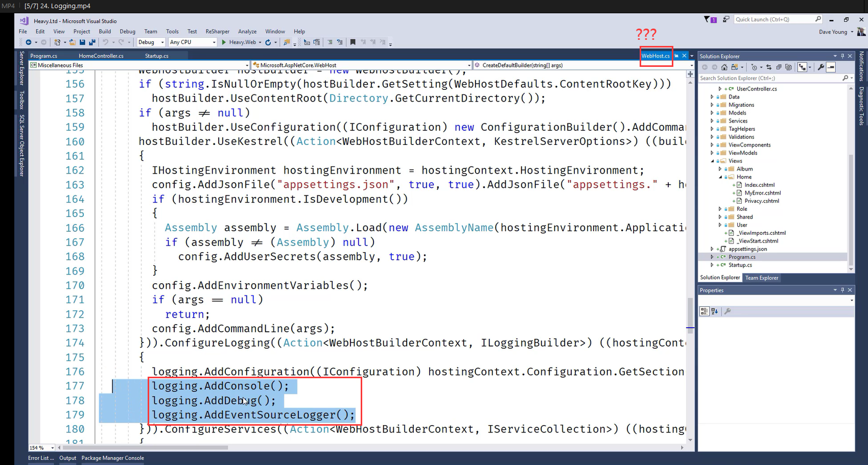Toggle a bookmark with the bookmark icon
This screenshot has height=465, width=868.
353,42
